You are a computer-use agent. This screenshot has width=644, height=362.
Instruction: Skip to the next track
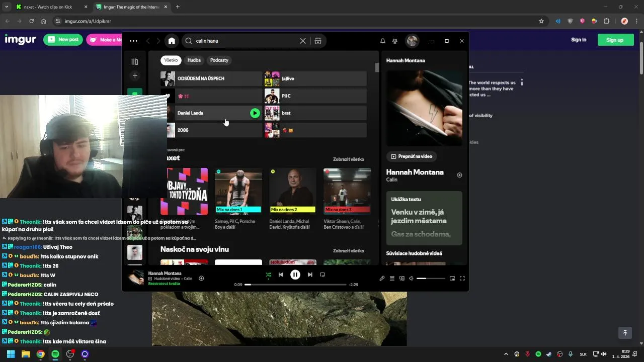coord(310,275)
